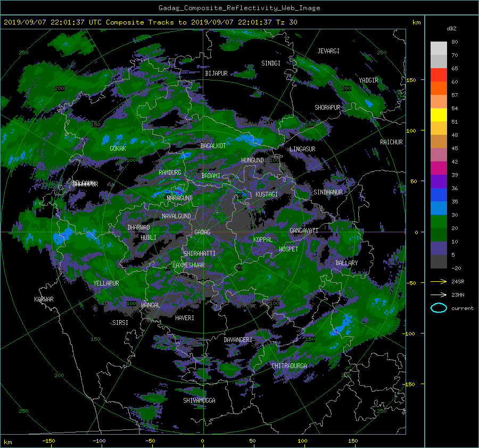Click the BADAMI city label
This screenshot has width=479, height=448.
tap(211, 176)
